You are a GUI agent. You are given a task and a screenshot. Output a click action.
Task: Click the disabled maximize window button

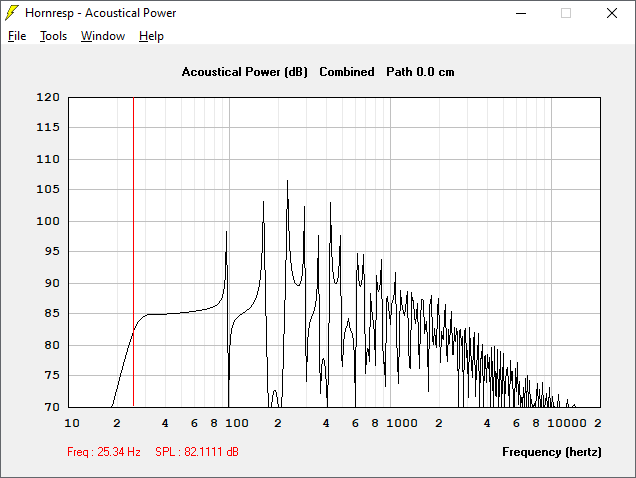coord(566,13)
